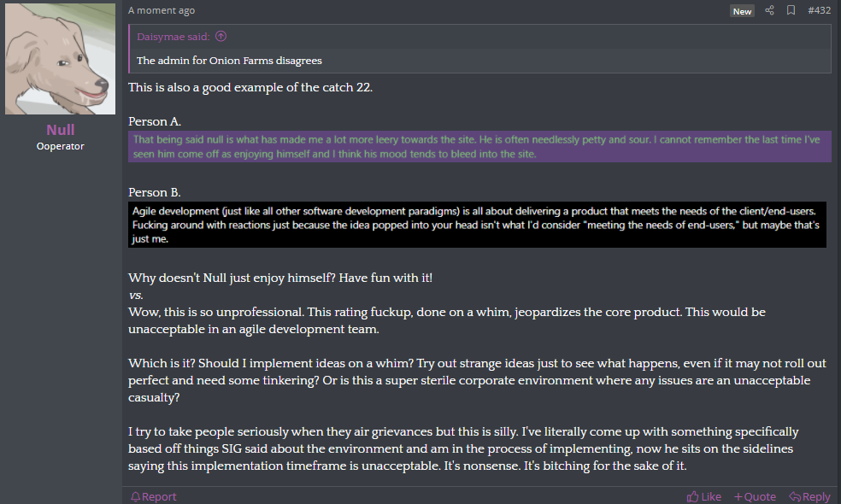Click the Report text link
Image resolution: width=841 pixels, height=504 pixels.
coord(159,496)
